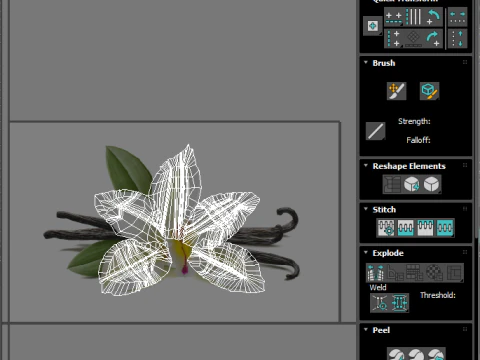The height and width of the screenshot is (360, 480).
Task: Click Stitch to Average icon
Action: pyautogui.click(x=406, y=228)
